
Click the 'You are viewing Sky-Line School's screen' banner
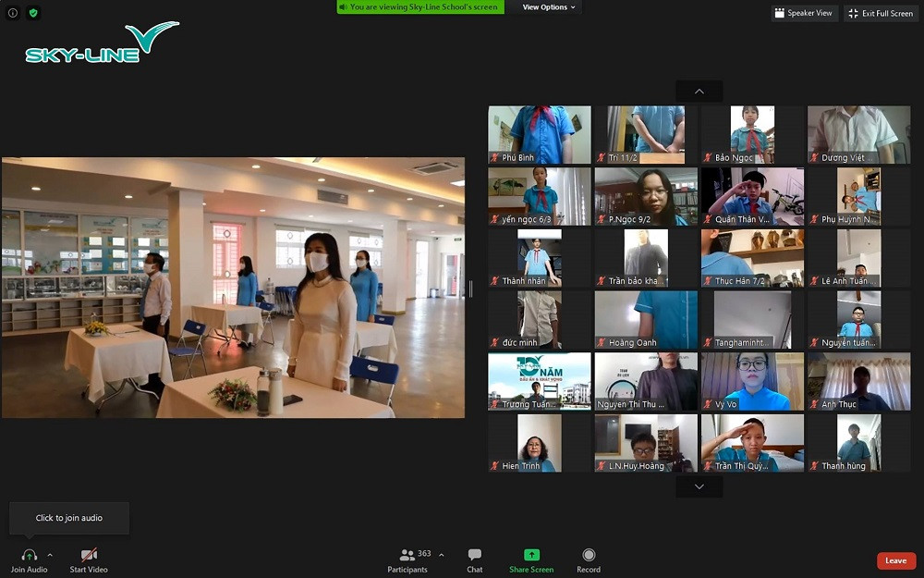420,6
